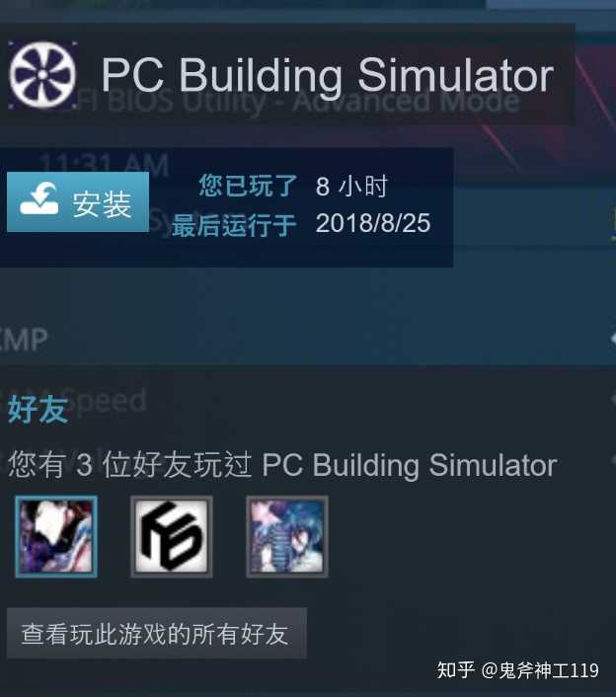Click the PC Building Simulator fan icon
This screenshot has width=616, height=697.
coord(42,75)
